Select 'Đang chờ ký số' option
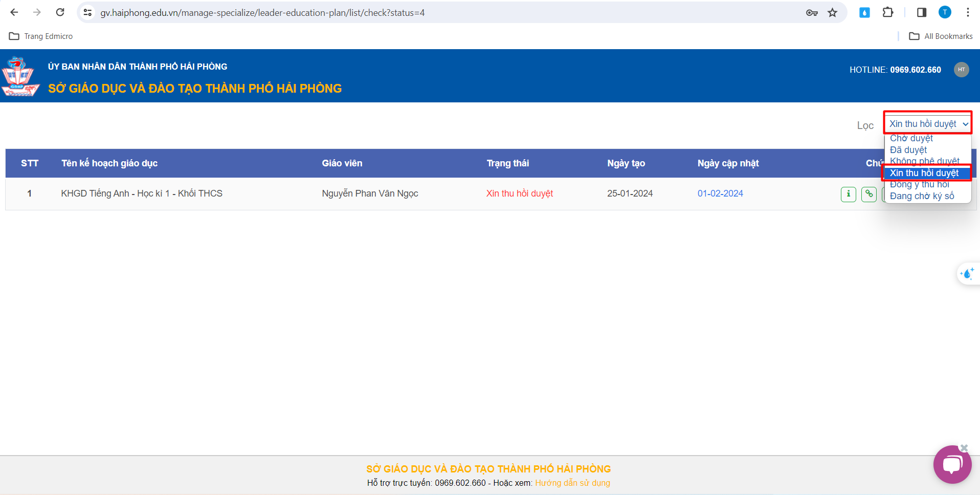This screenshot has width=980, height=495. point(922,196)
